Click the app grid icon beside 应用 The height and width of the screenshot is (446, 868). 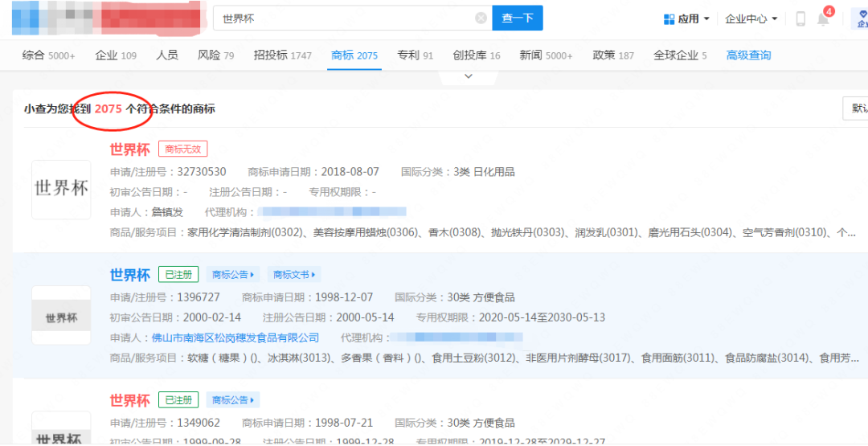pyautogui.click(x=669, y=19)
